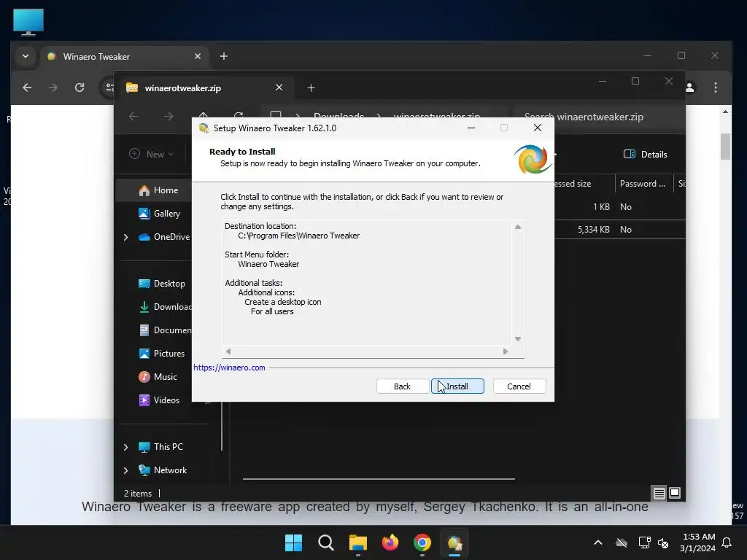Open the https://winaero.com link
The width and height of the screenshot is (747, 560).
click(229, 367)
